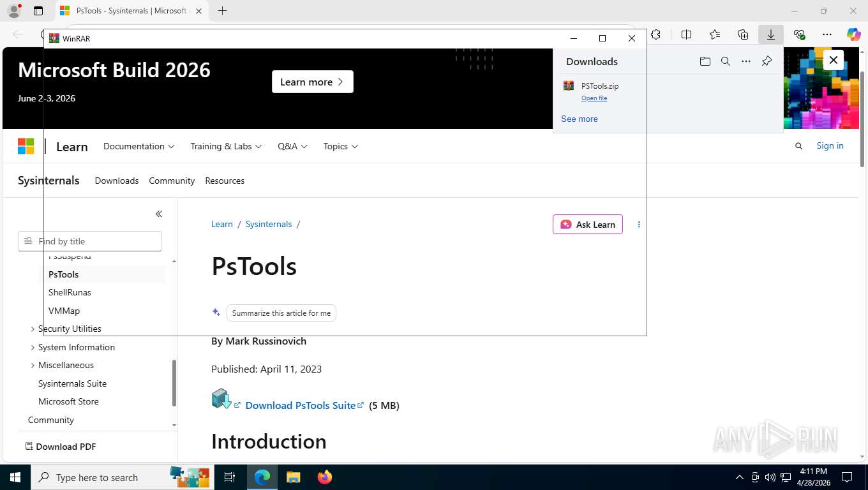This screenshot has width=868, height=490.
Task: Open the Edge profile icon
Action: click(x=13, y=11)
